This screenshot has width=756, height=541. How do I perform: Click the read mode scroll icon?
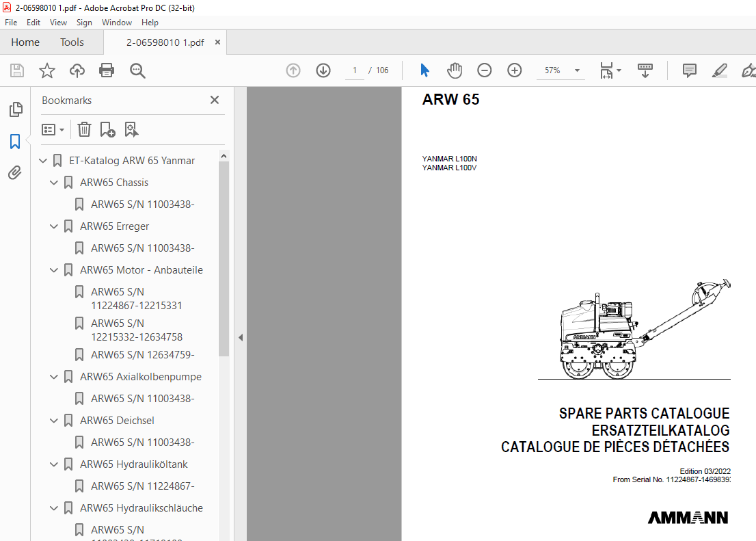(645, 70)
